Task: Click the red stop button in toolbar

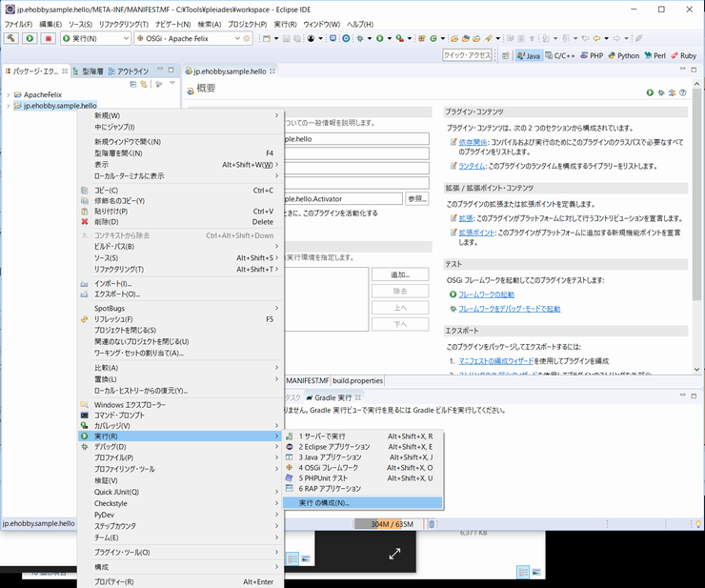Action: click(48, 39)
